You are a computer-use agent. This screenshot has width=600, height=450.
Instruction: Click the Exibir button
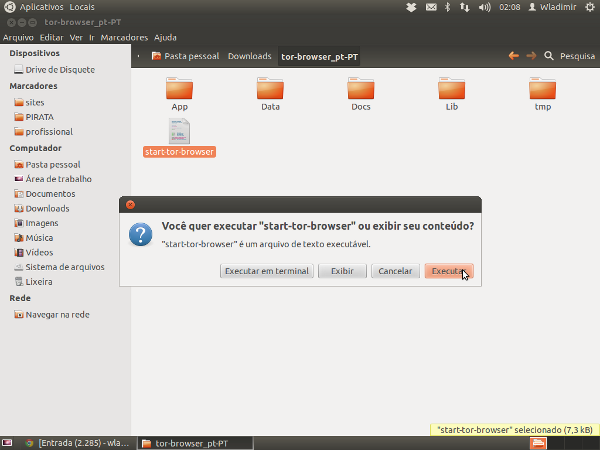pyautogui.click(x=342, y=271)
